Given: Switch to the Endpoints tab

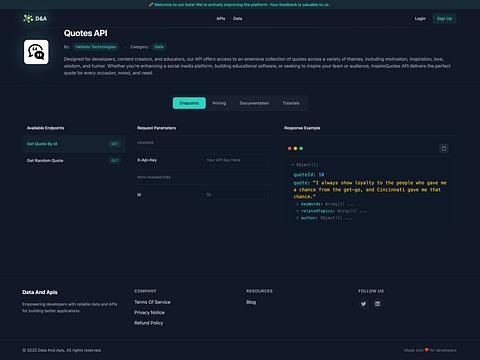Looking at the screenshot, I should click(x=189, y=103).
